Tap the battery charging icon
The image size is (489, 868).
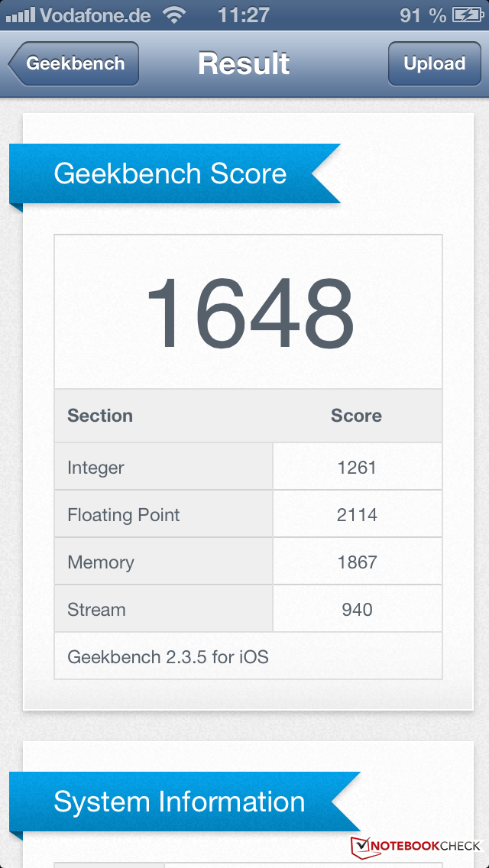tap(467, 15)
